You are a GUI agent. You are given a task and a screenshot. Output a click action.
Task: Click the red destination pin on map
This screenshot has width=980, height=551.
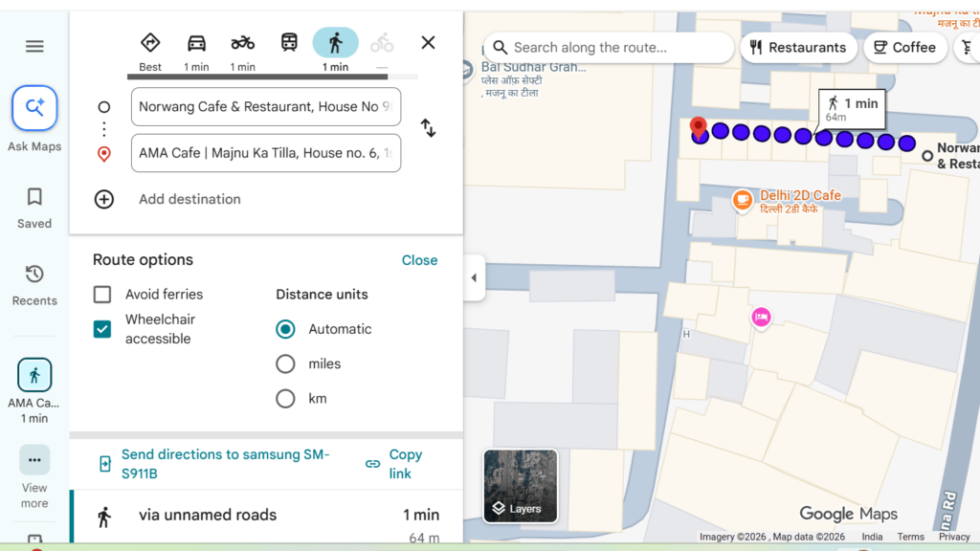coord(698,127)
